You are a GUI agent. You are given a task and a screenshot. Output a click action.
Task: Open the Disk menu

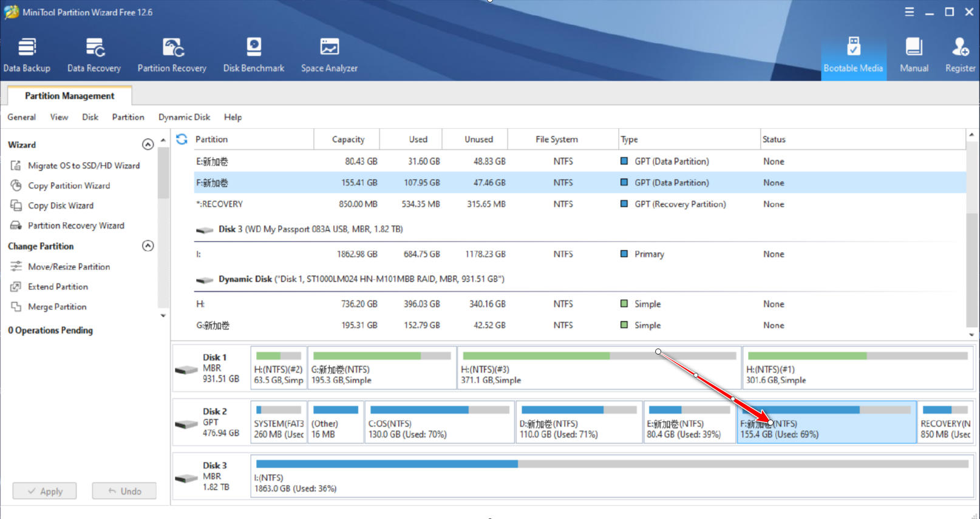[90, 117]
